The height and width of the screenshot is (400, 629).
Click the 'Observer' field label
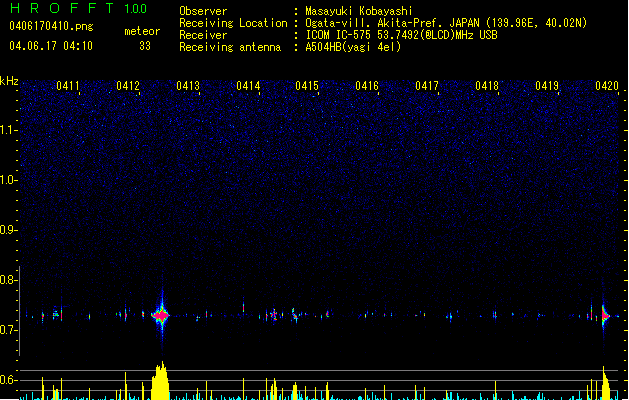[x=203, y=11]
